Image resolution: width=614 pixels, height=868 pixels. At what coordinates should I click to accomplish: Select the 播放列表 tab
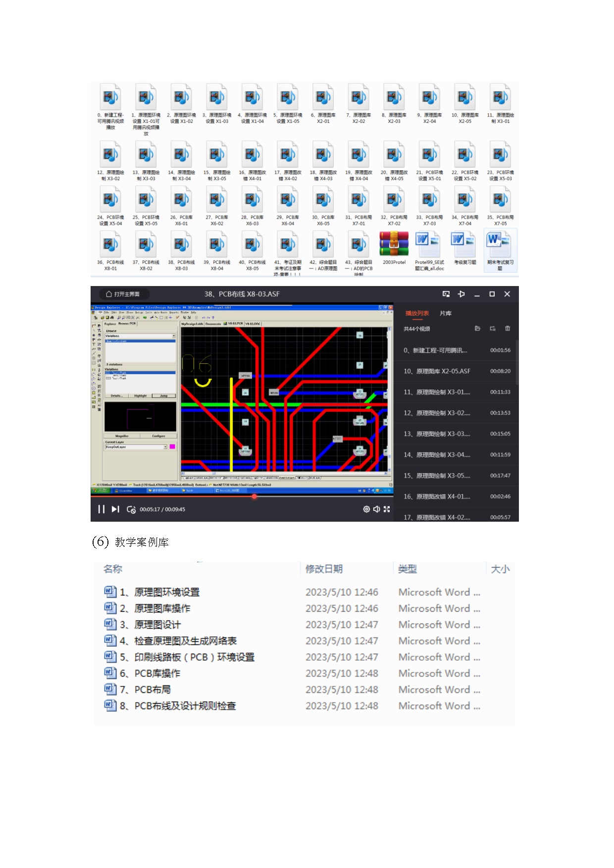(417, 313)
